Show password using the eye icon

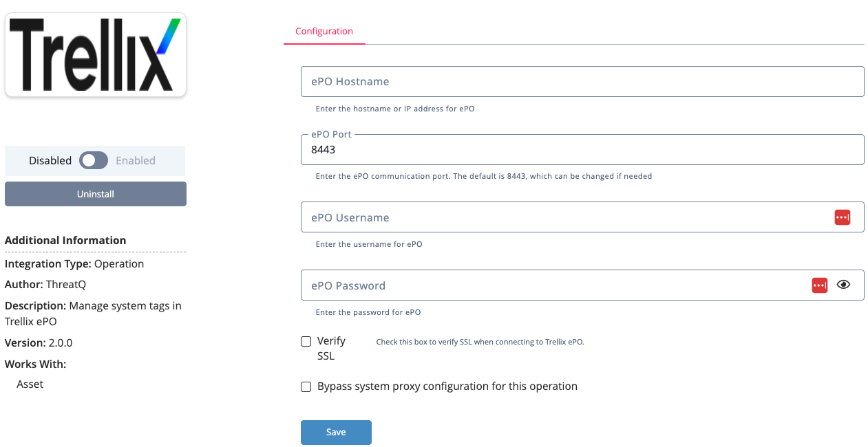click(844, 285)
